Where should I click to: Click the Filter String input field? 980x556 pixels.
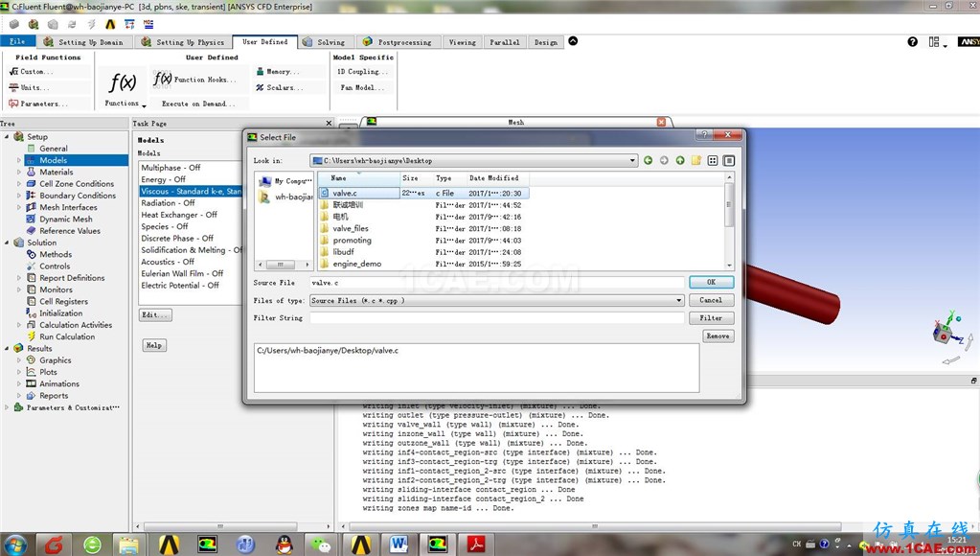click(x=497, y=318)
